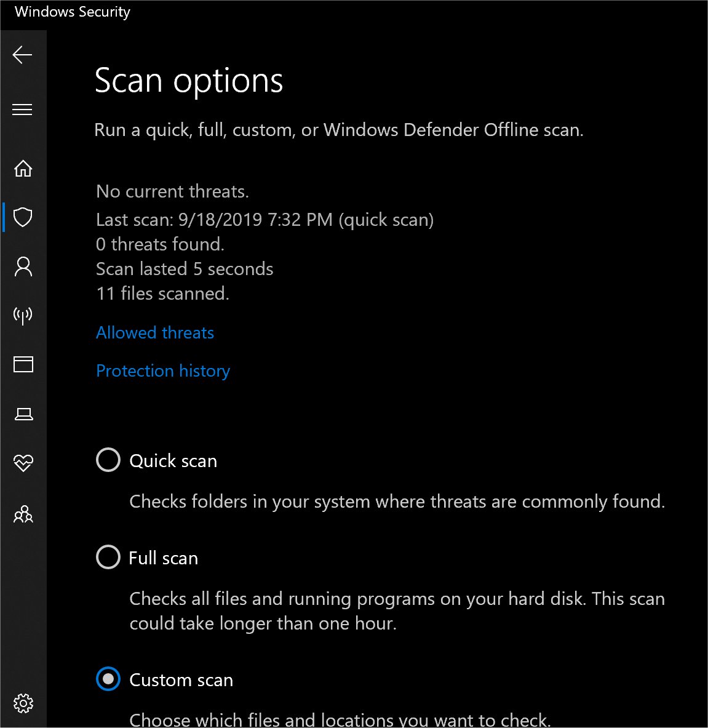
Task: Open the Device security laptop icon
Action: coord(23,414)
